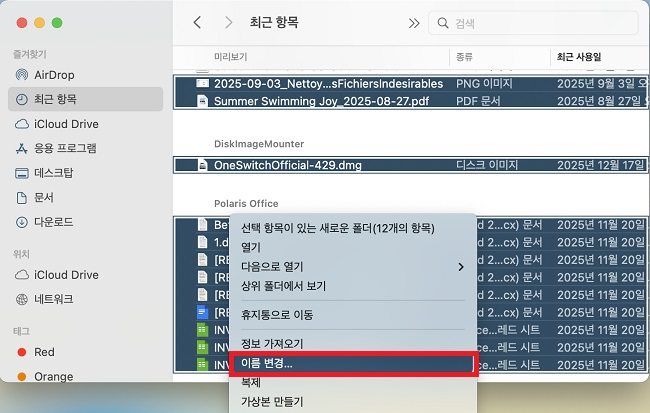
Task: Click the 2025년 8월 27일 date cell
Action: click(601, 101)
